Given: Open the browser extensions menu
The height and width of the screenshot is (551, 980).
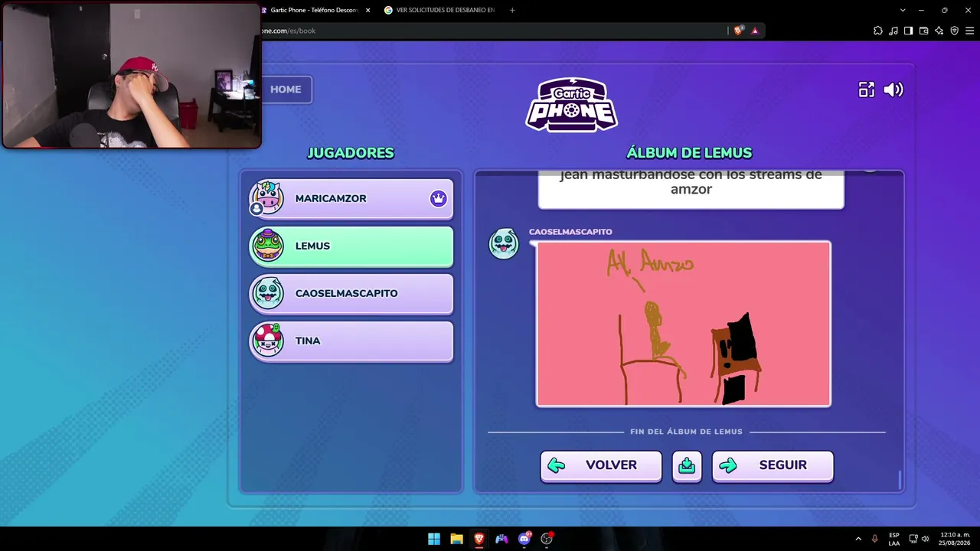Looking at the screenshot, I should 878,31.
